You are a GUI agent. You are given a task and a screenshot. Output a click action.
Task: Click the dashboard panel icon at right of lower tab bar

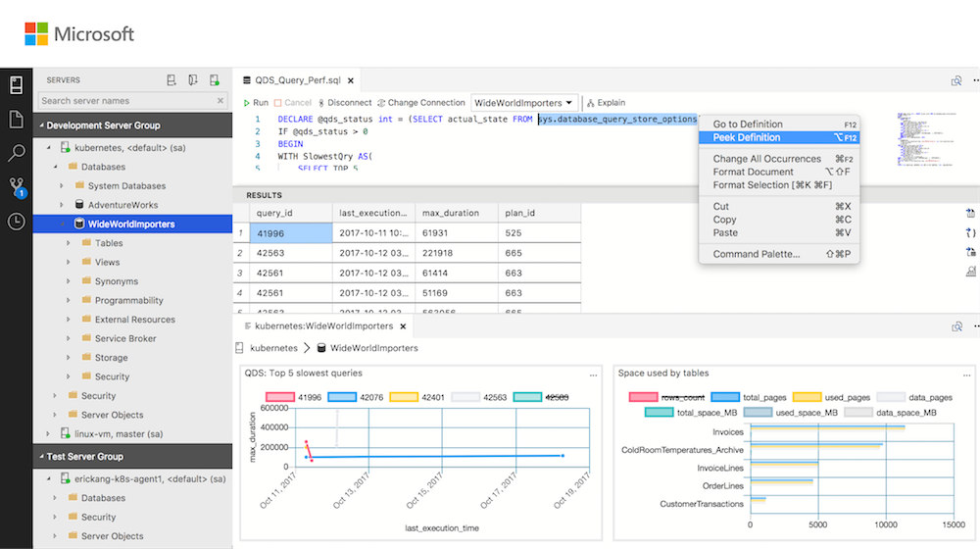click(956, 326)
